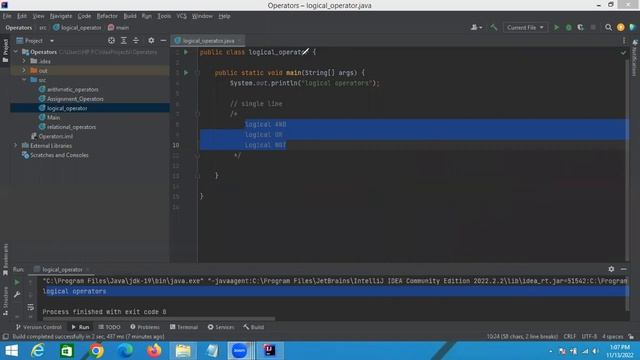Viewport: 640px width, 360px height.
Task: Open Run panel settings gear
Action: click(611, 269)
